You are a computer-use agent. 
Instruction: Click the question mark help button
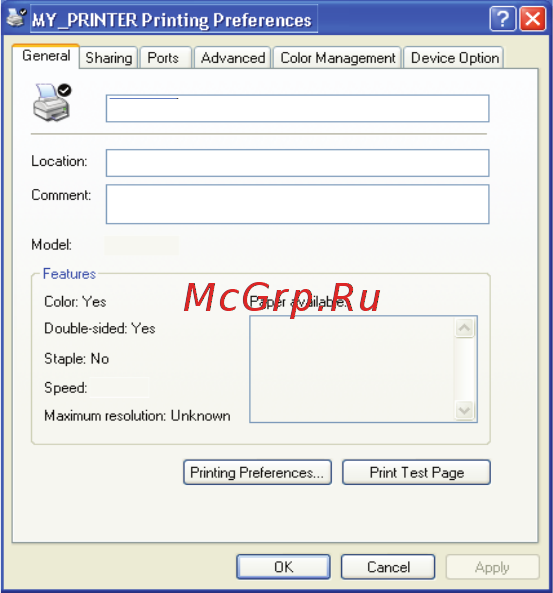coord(503,19)
